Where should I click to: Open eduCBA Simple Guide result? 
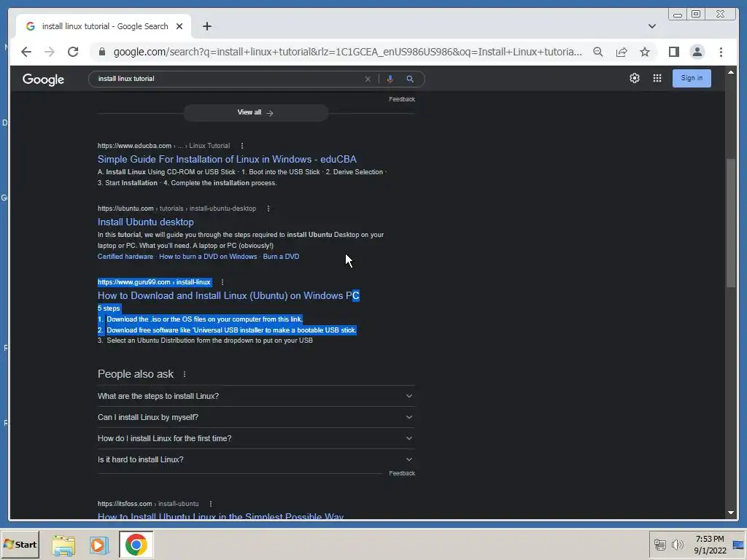(x=227, y=159)
